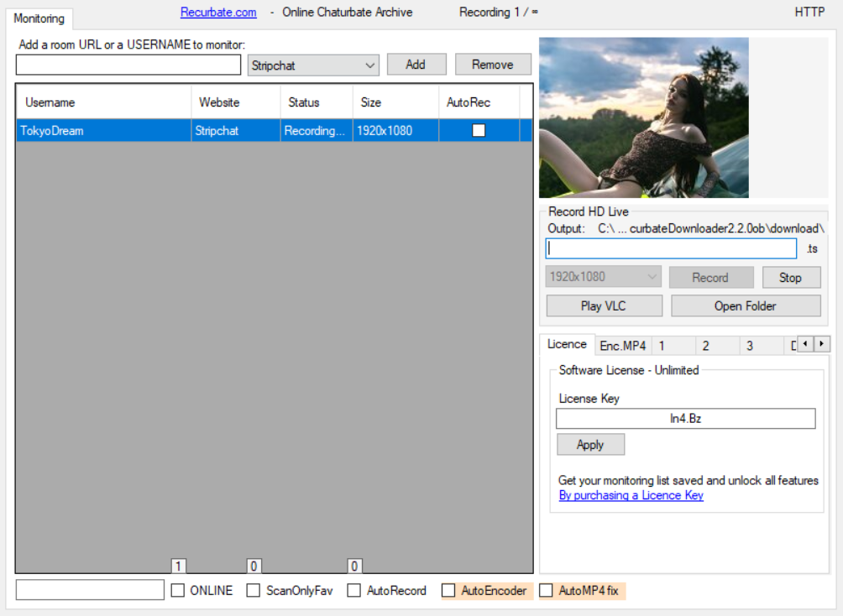Open the Monitoring tab

[39, 18]
